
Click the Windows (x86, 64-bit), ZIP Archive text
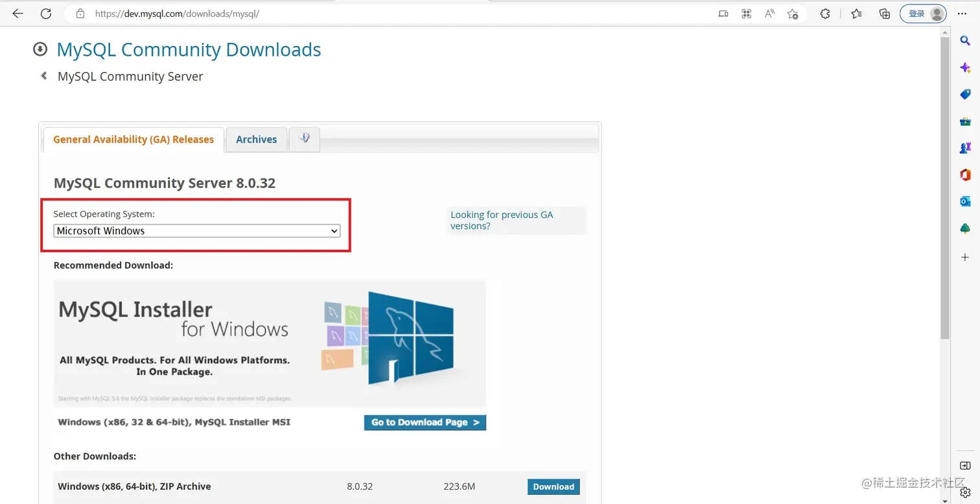(134, 486)
